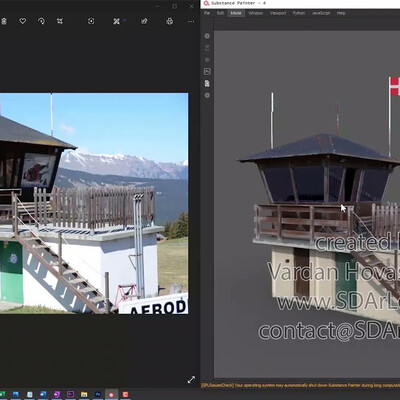The height and width of the screenshot is (400, 400).
Task: Click the first circular icon in Substance Painter sidebar
Action: coord(207,36)
